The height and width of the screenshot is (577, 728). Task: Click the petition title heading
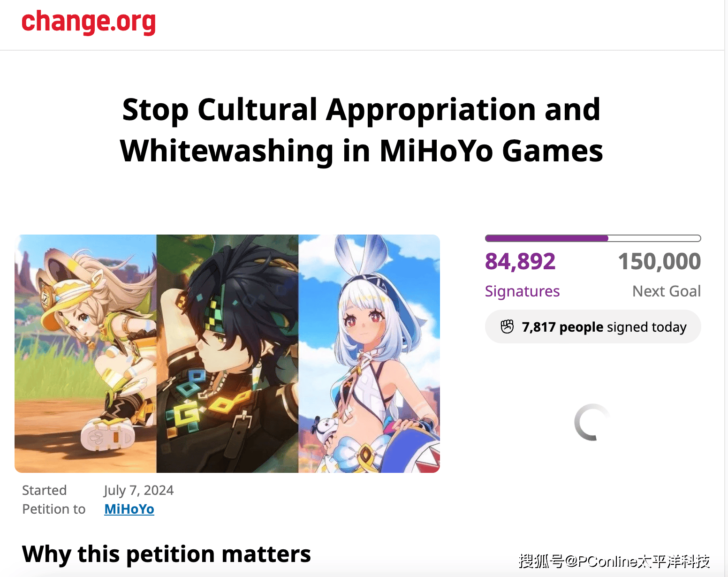click(x=362, y=130)
